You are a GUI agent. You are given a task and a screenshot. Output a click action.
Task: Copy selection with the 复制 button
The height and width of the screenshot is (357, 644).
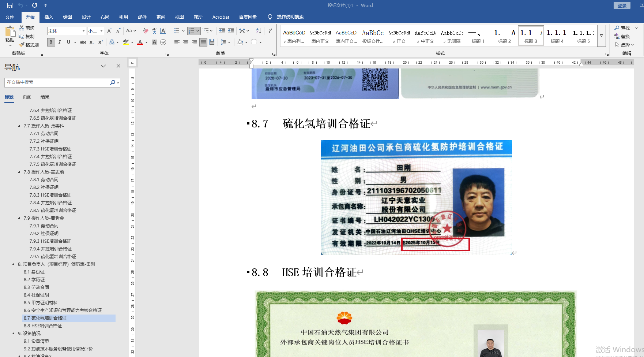pos(27,37)
